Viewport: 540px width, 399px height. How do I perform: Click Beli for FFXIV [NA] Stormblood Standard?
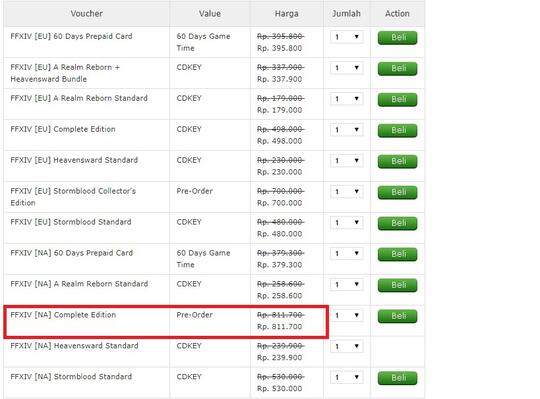point(397,378)
